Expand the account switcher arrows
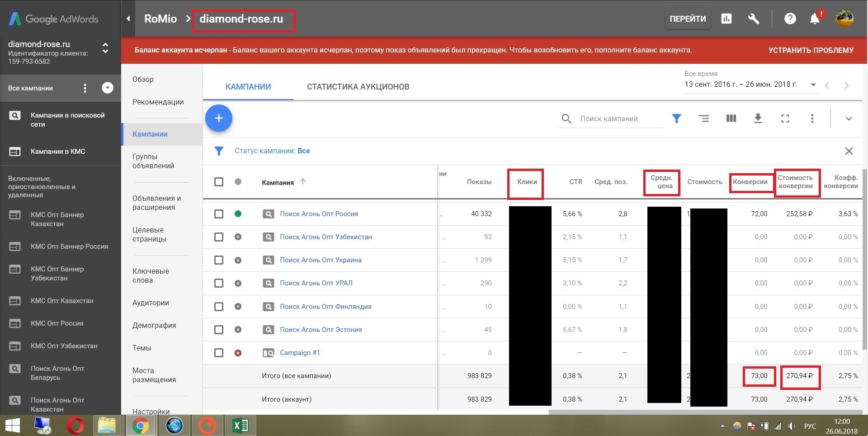This screenshot has height=436, width=868. click(x=105, y=48)
